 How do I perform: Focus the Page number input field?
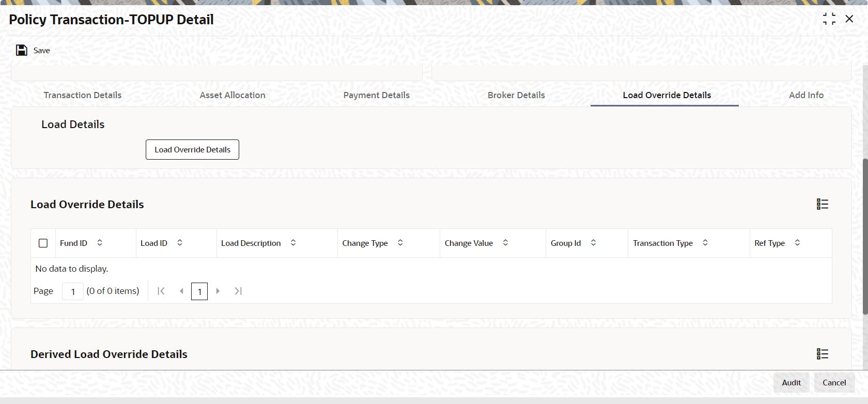click(73, 291)
